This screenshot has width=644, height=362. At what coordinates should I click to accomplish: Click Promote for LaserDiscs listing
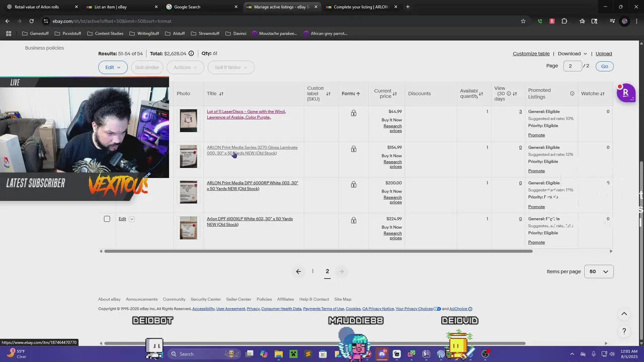pyautogui.click(x=536, y=135)
